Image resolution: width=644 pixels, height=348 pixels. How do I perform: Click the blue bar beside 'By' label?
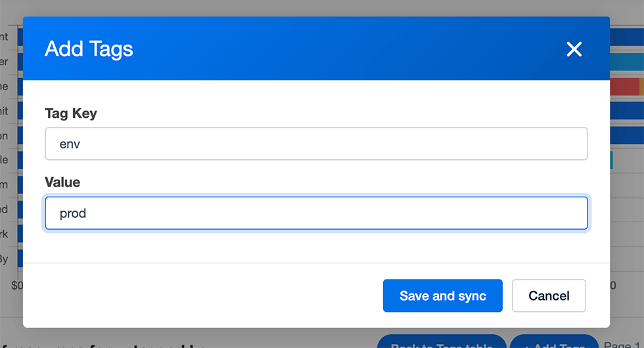(20, 259)
